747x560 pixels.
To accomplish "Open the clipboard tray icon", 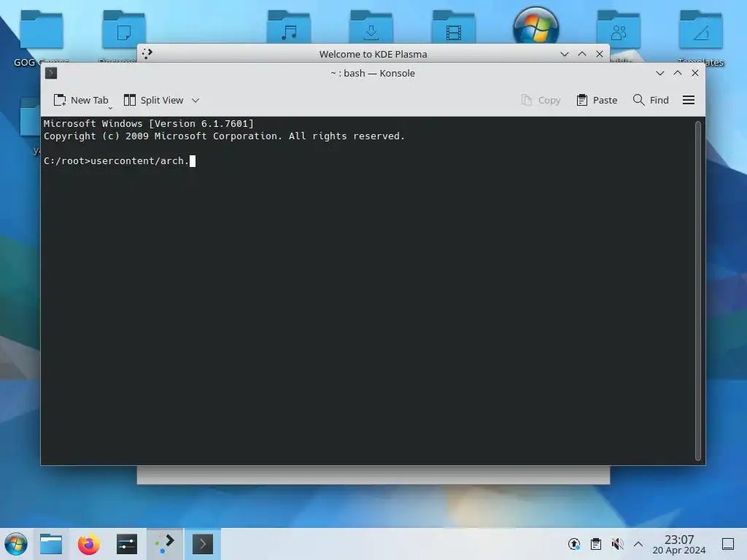I will (x=595, y=544).
